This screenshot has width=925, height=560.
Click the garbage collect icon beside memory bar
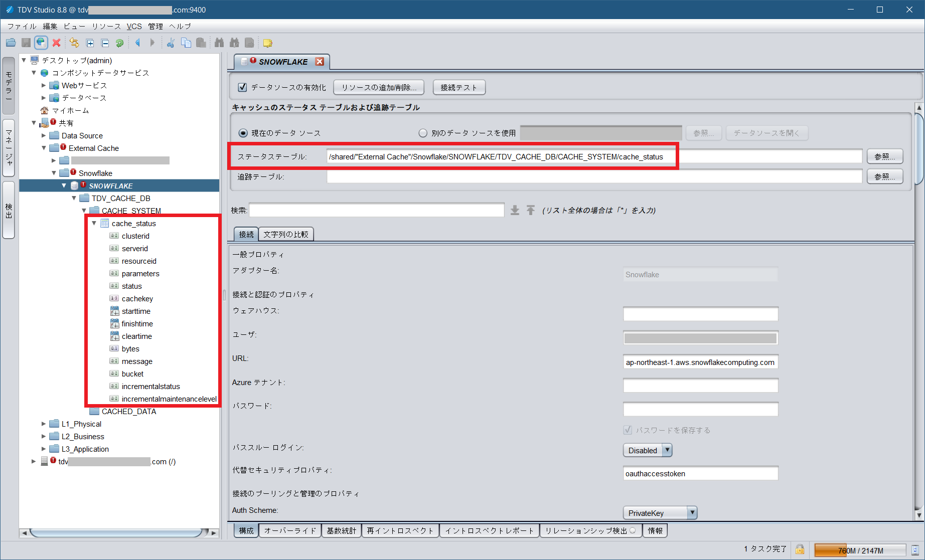click(x=915, y=550)
